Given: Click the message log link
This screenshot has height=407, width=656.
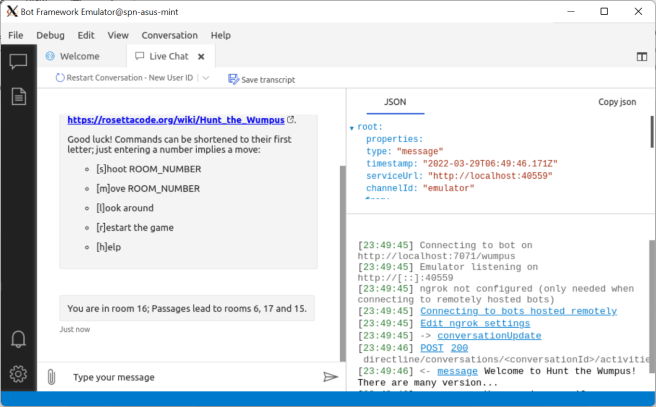Looking at the screenshot, I should [457, 371].
